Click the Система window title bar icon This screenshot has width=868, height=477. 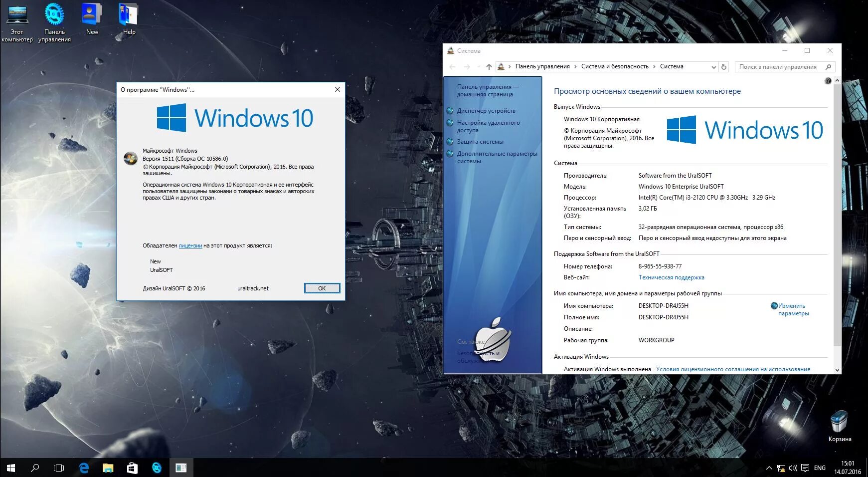(451, 50)
